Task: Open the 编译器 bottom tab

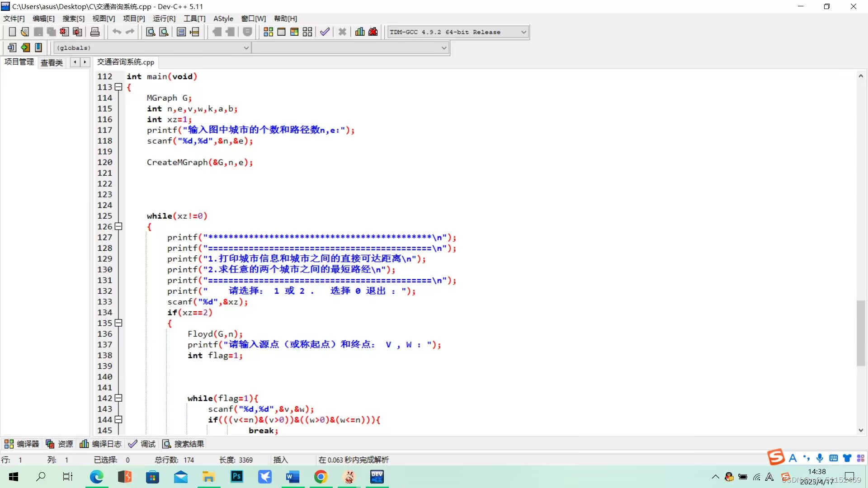Action: coord(22,444)
